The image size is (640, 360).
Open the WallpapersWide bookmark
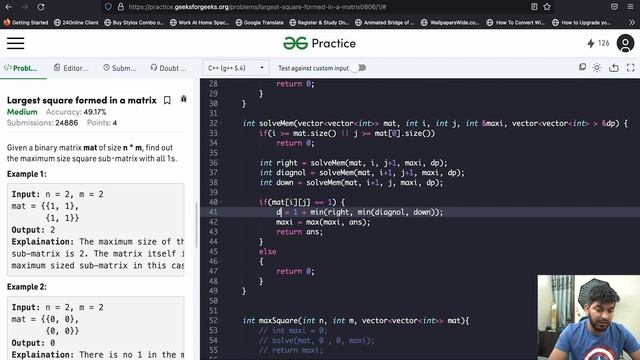pyautogui.click(x=450, y=22)
